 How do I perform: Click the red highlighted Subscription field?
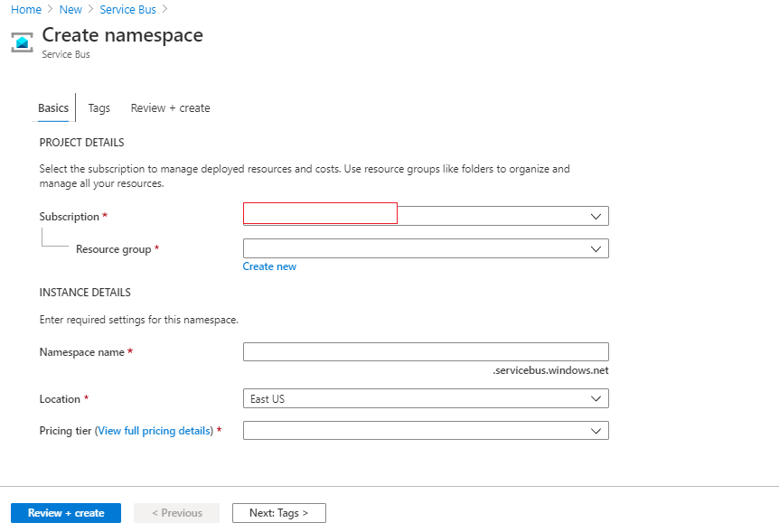pos(320,213)
